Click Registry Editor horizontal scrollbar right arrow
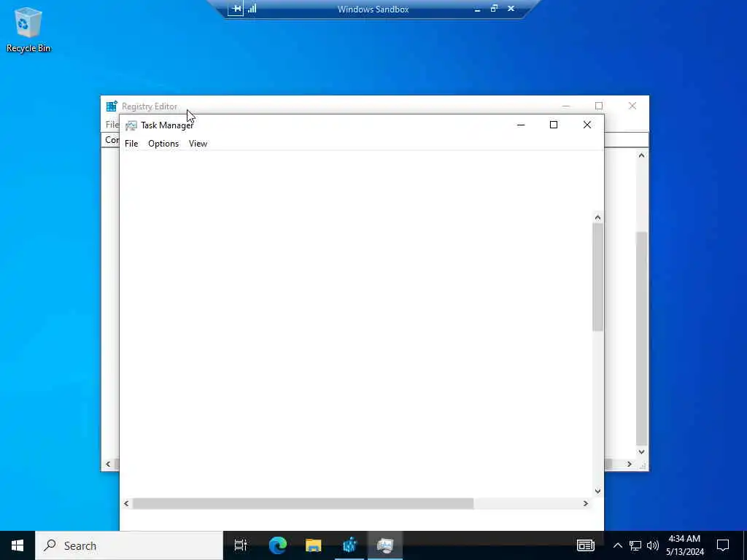 coord(630,464)
